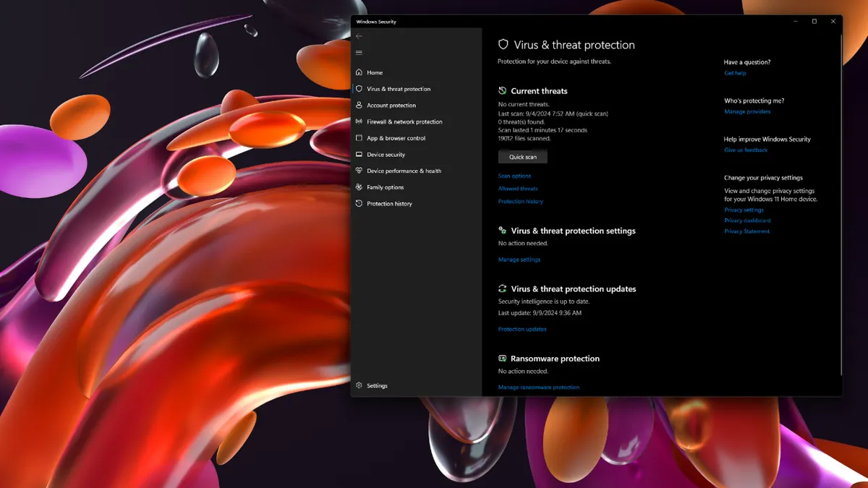868x488 pixels.
Task: Go to Home in sidebar
Action: (x=375, y=72)
